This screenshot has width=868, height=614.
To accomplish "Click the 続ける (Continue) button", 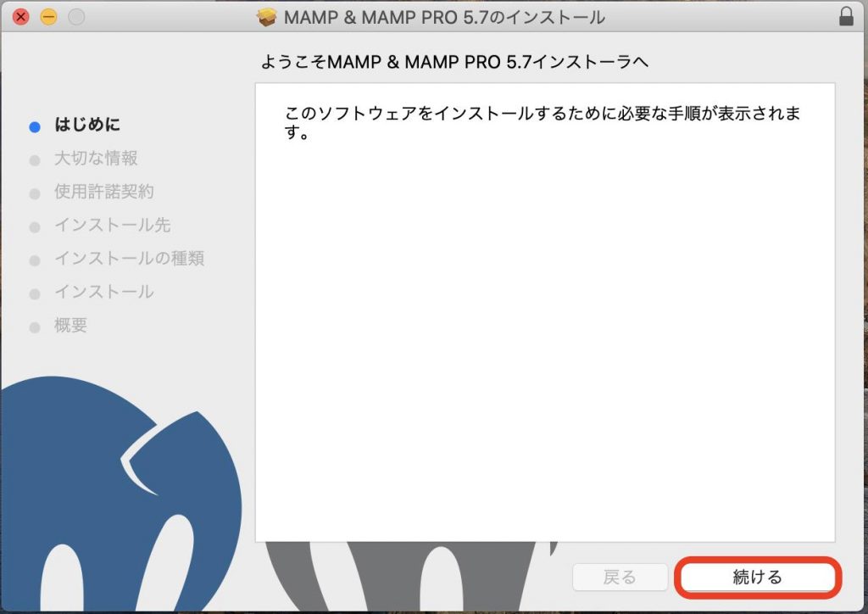I will tap(758, 577).
